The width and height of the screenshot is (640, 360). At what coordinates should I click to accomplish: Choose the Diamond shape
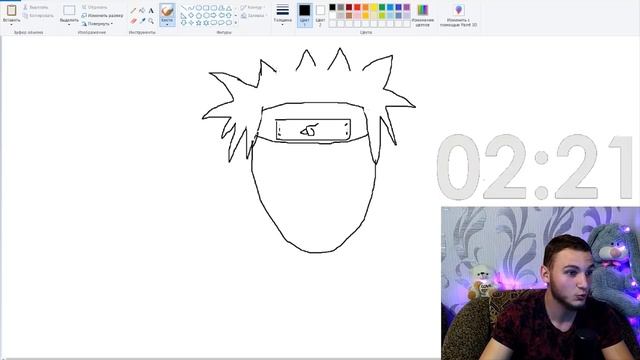point(191,16)
